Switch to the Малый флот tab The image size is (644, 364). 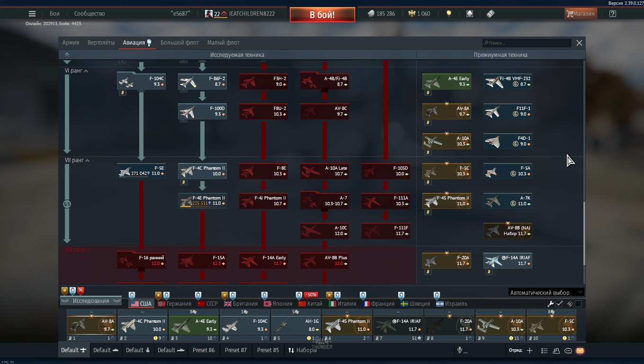tap(224, 43)
